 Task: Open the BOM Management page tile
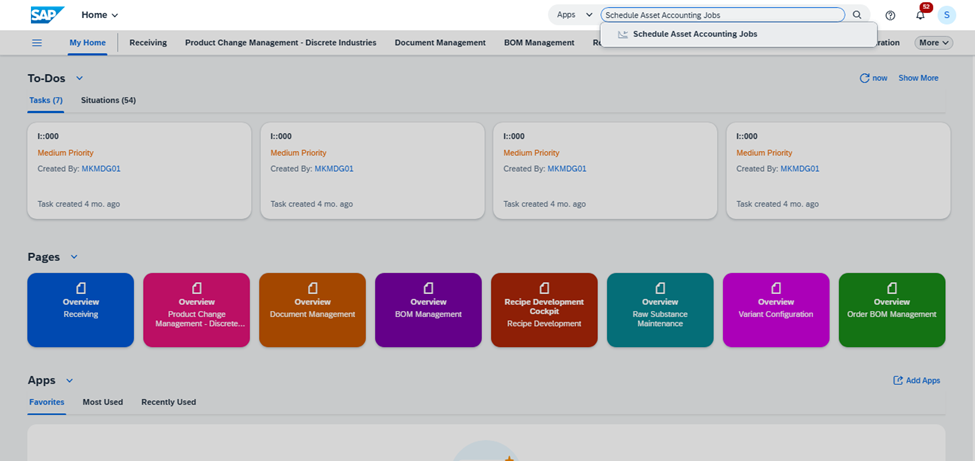428,310
